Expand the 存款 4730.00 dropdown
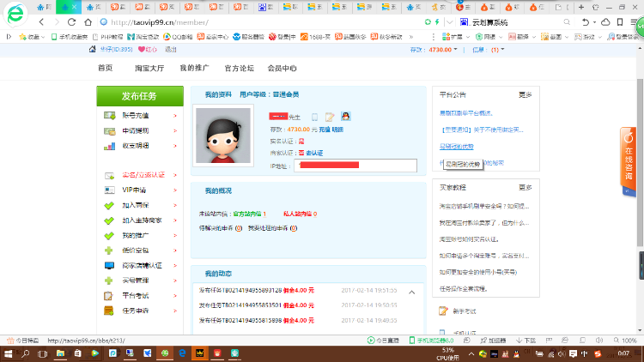Image resolution: width=644 pixels, height=362 pixels. pos(455,50)
